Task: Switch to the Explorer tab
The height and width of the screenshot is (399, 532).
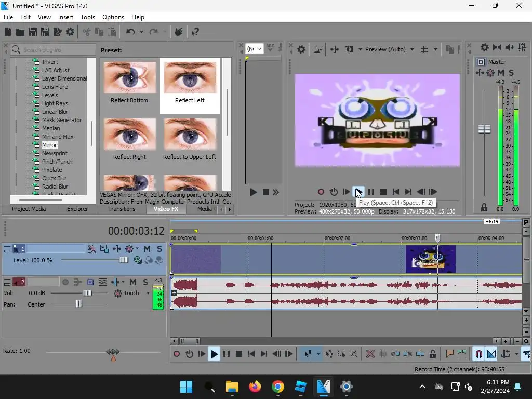Action: [x=77, y=209]
